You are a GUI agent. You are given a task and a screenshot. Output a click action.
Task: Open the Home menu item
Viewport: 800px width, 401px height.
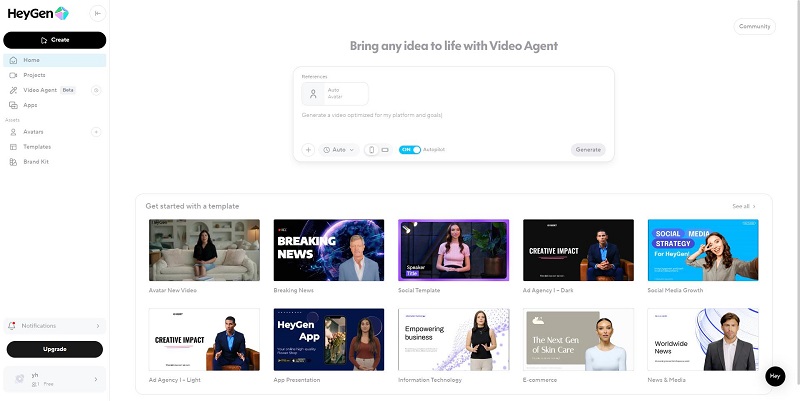coord(55,60)
